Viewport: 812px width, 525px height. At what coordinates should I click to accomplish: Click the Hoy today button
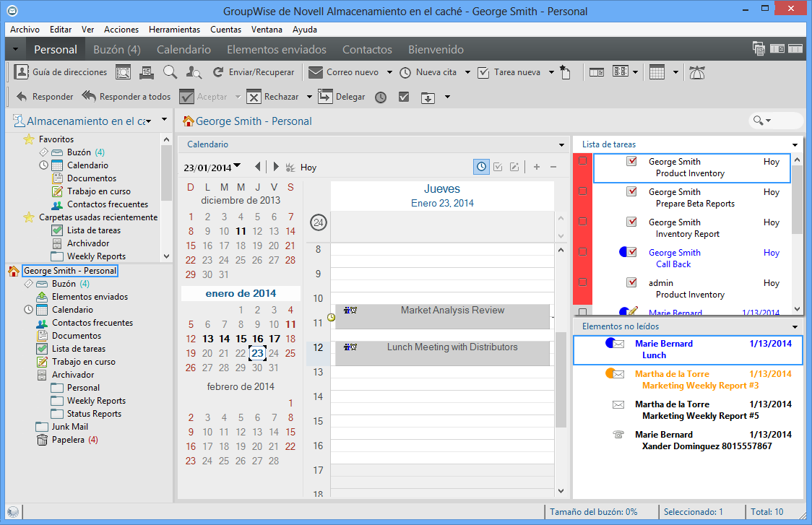(x=302, y=168)
